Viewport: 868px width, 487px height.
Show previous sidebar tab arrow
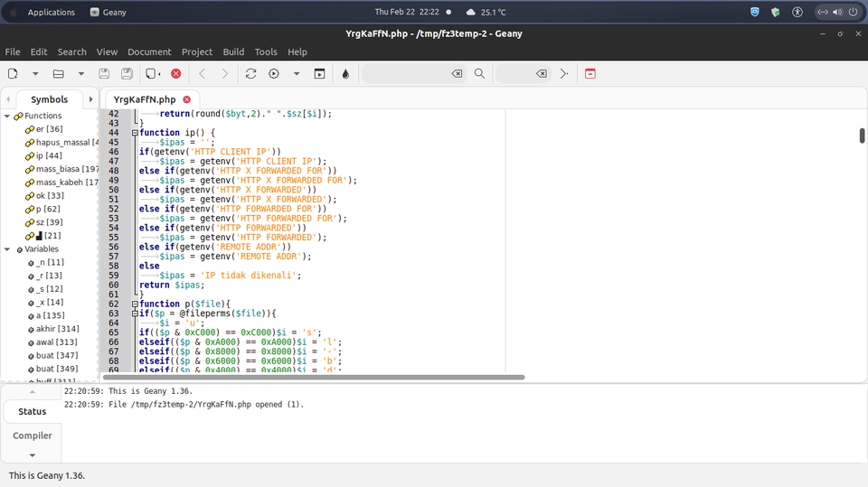click(8, 99)
